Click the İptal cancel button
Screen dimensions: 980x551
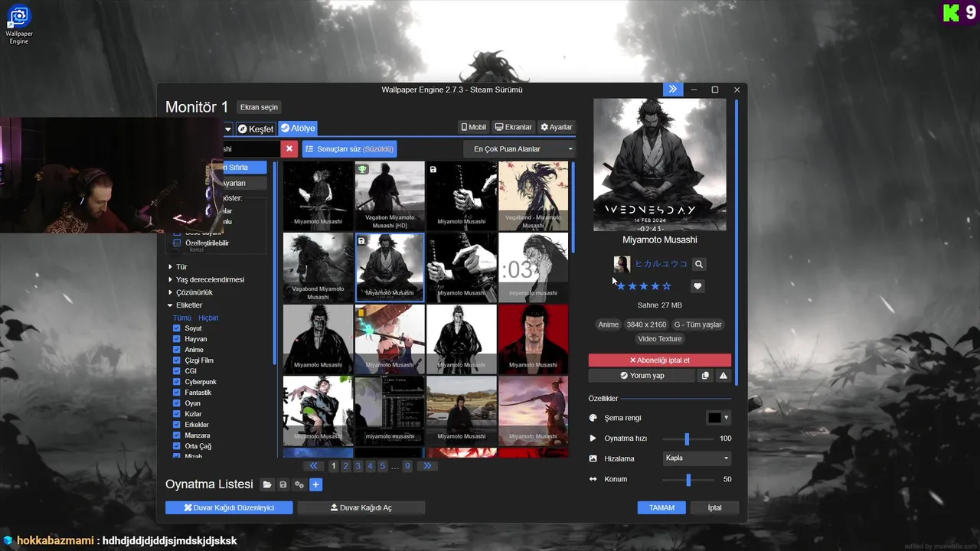pos(714,507)
